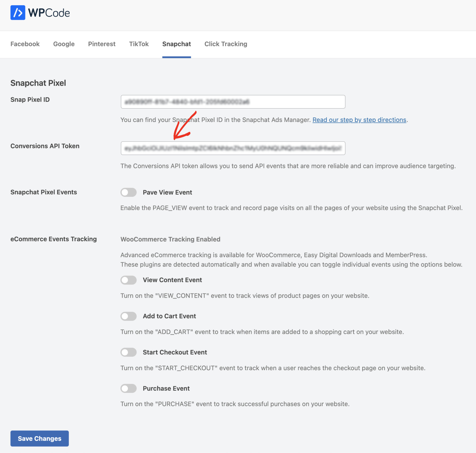Viewport: 476px width, 453px height.
Task: Click the Conversions API Token label
Action: tap(45, 146)
